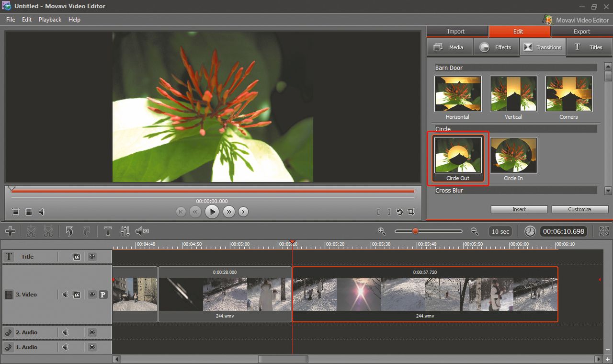
Task: Start playback with the Play button
Action: (x=212, y=212)
